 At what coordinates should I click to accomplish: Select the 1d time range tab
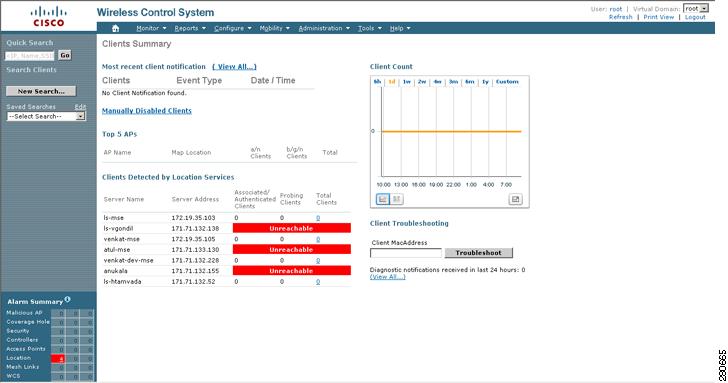pos(392,82)
